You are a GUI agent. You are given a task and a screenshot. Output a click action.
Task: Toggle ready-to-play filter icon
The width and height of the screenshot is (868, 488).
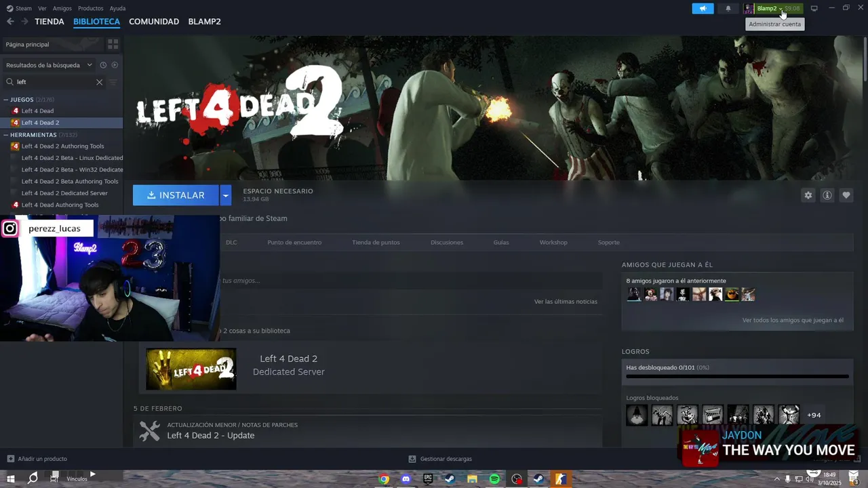115,65
